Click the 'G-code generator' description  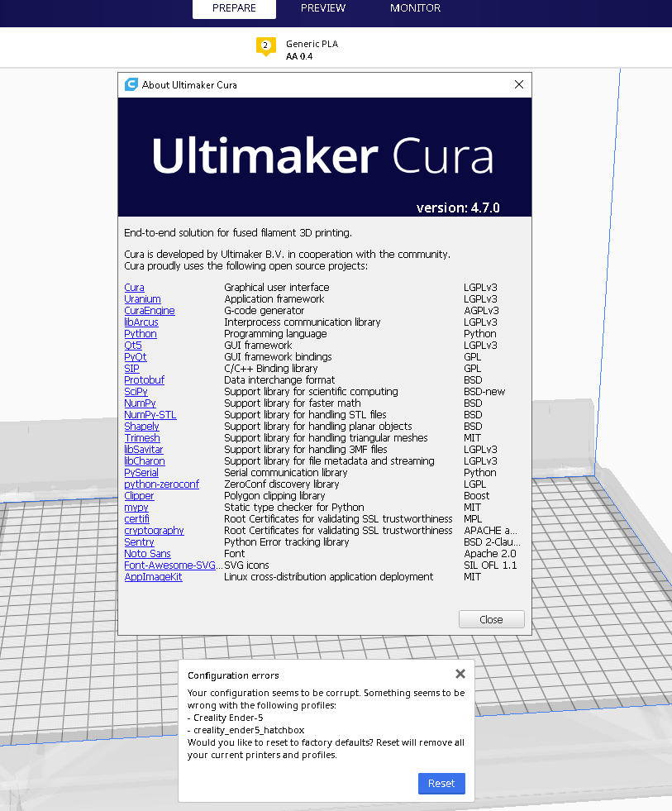tap(264, 310)
